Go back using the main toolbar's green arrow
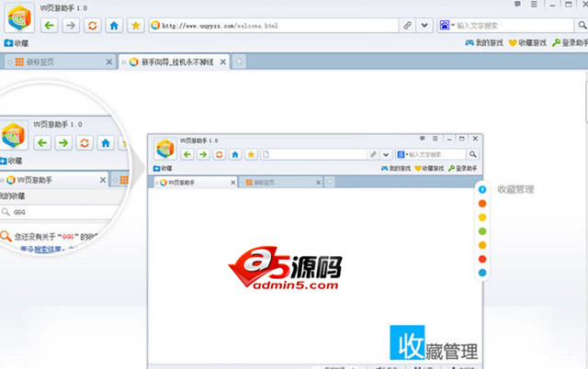 pyautogui.click(x=49, y=26)
